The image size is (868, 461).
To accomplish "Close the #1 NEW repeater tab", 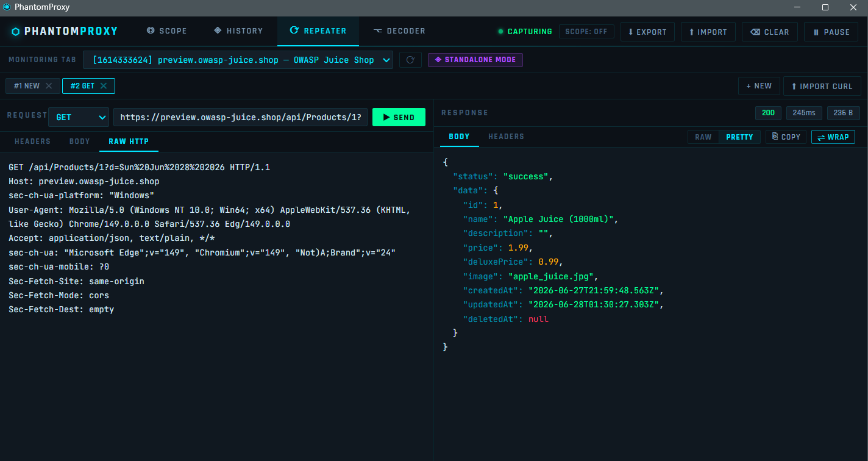I will [49, 86].
